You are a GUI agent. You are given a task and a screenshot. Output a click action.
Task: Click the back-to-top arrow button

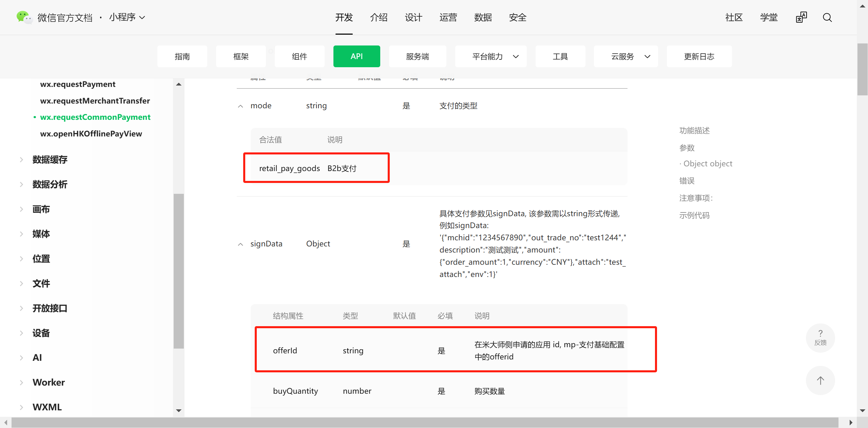820,380
